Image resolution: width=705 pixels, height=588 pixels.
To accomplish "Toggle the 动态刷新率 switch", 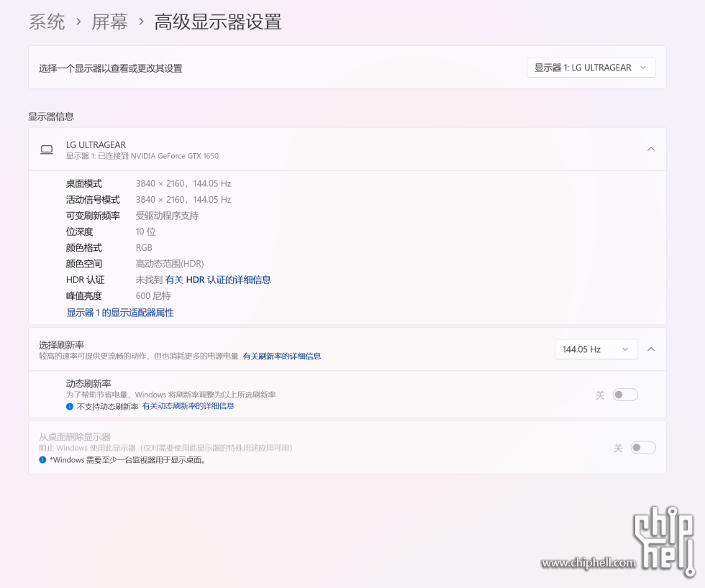I will (x=625, y=395).
